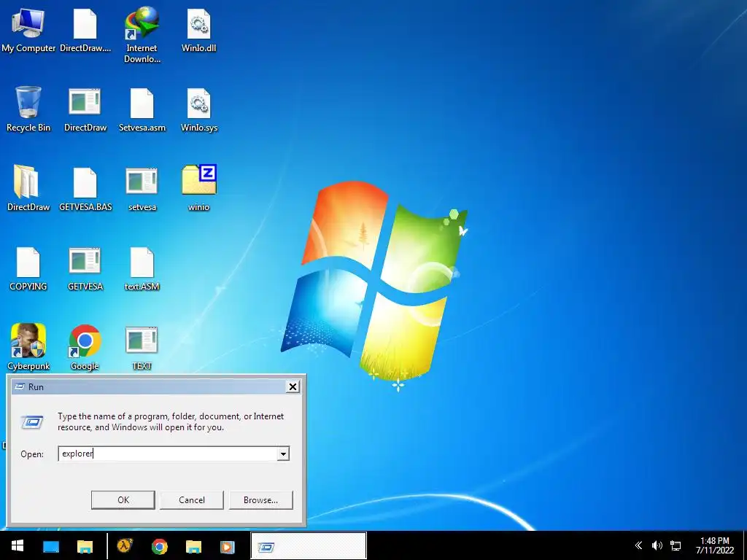Open the network tray icon
747x560 pixels.
click(x=676, y=545)
